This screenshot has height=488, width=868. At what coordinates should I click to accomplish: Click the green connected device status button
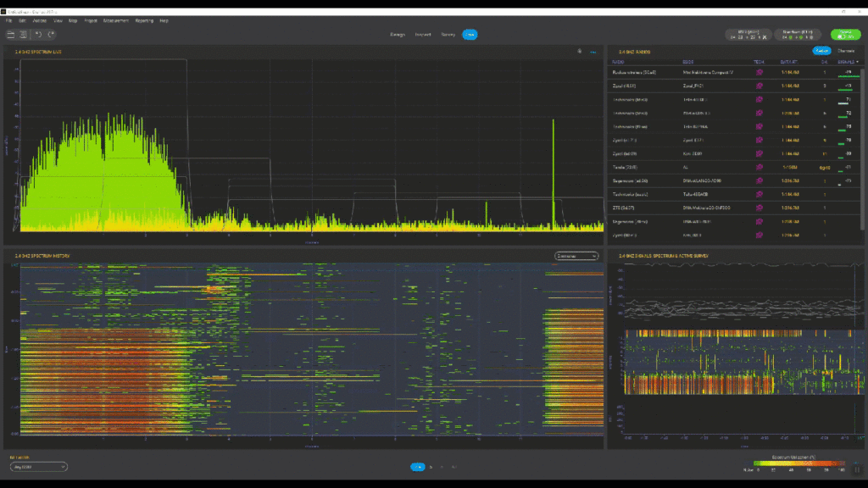pos(845,35)
